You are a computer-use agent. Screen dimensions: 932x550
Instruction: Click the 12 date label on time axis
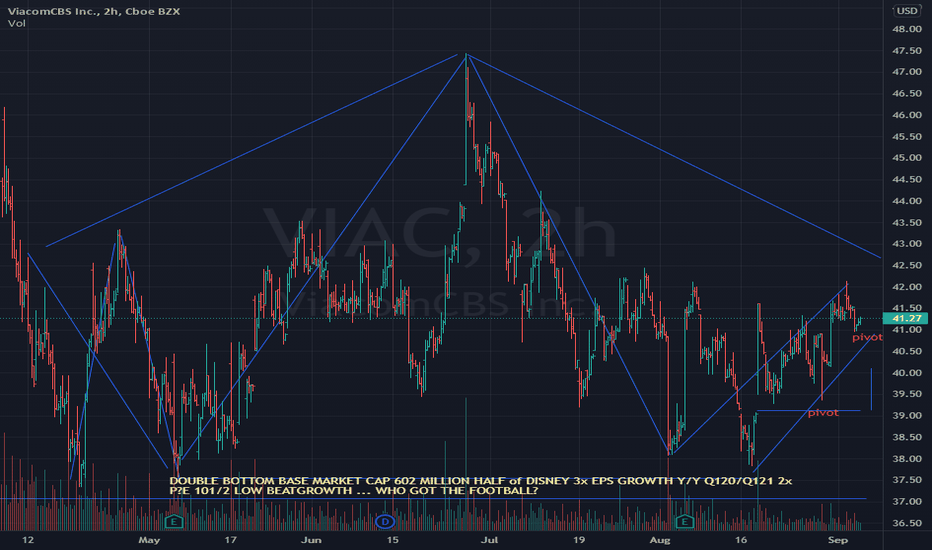click(27, 540)
